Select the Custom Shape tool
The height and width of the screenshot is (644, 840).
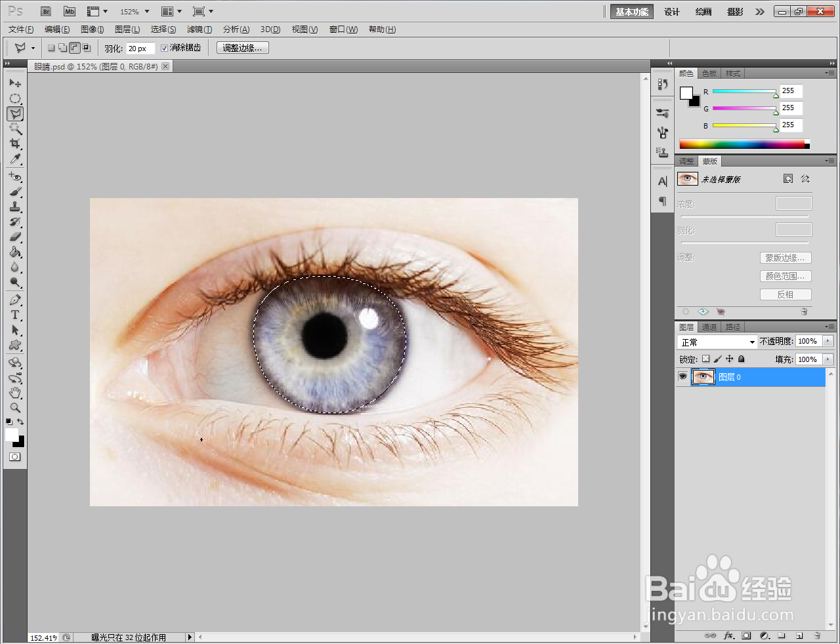(15, 345)
